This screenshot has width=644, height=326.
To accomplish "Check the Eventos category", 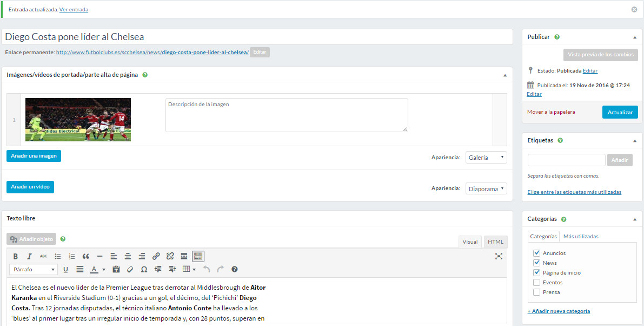I will [x=536, y=283].
